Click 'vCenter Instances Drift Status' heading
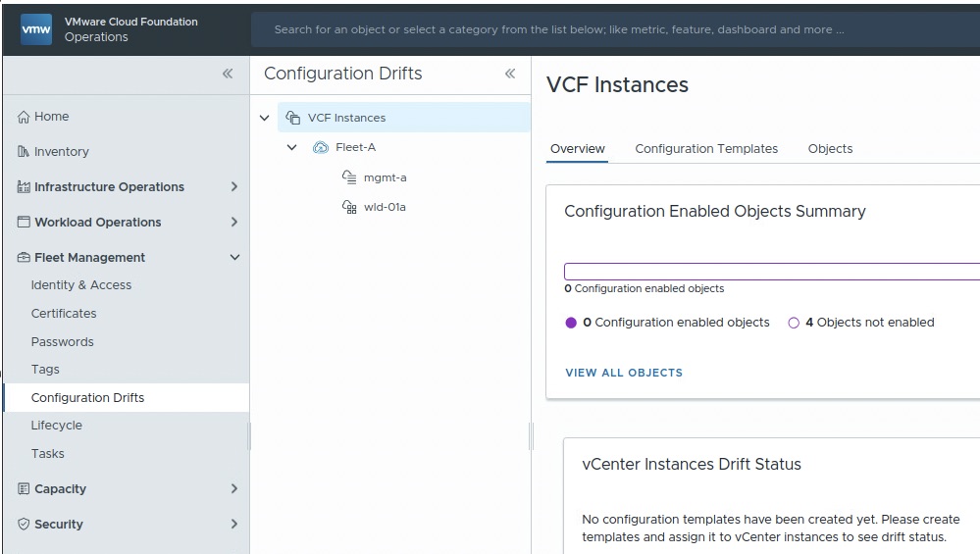This screenshot has width=980, height=554. point(692,464)
